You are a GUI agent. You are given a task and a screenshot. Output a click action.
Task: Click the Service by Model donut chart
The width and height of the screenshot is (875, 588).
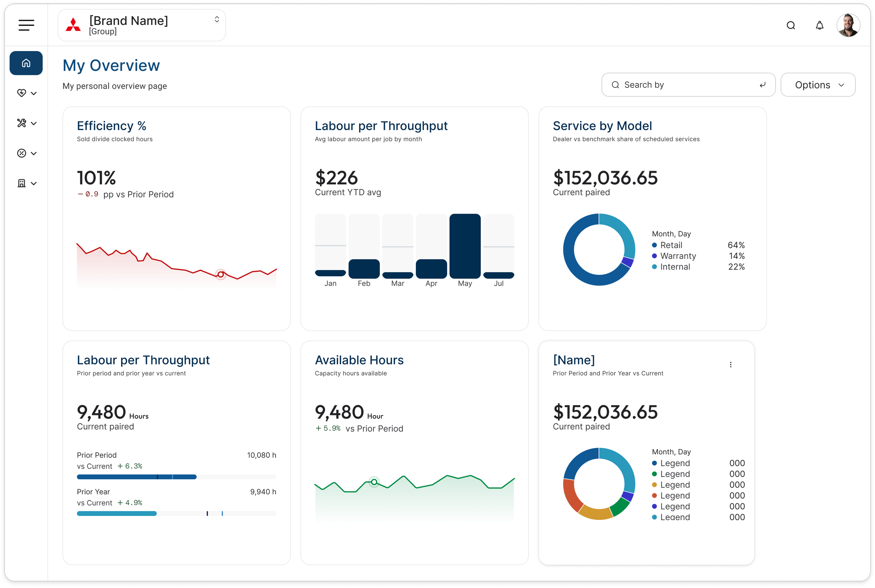pos(599,250)
